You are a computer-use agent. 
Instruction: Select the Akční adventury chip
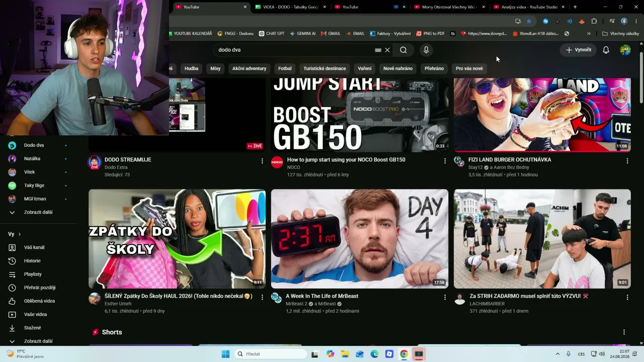[249, 68]
